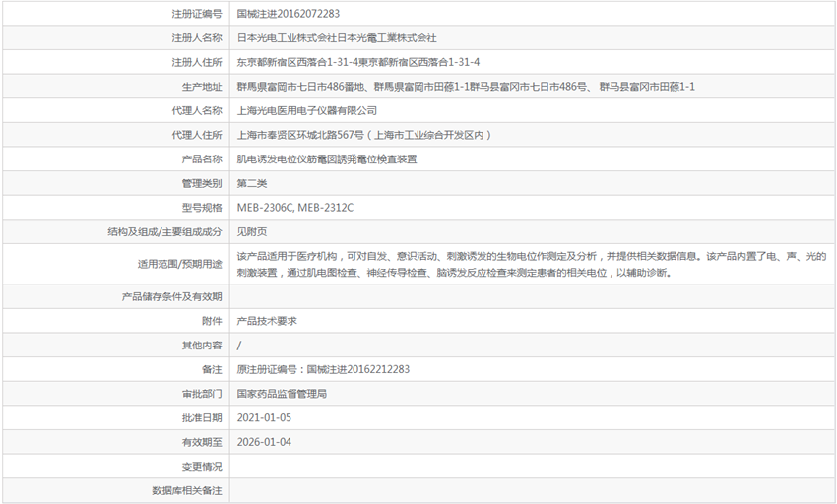
Task: Click registrant name 日本光电工业株式会社
Action: (x=287, y=38)
